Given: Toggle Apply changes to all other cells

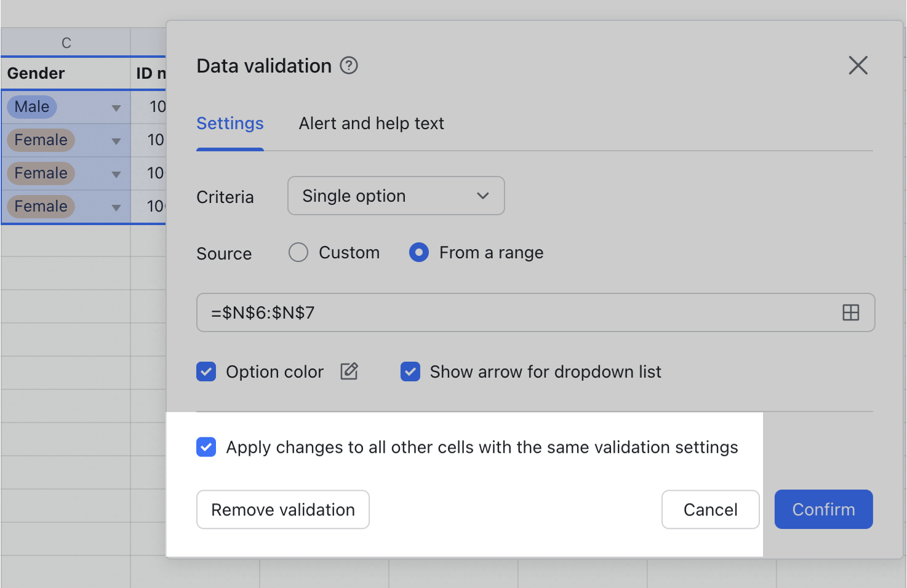Looking at the screenshot, I should (x=206, y=447).
